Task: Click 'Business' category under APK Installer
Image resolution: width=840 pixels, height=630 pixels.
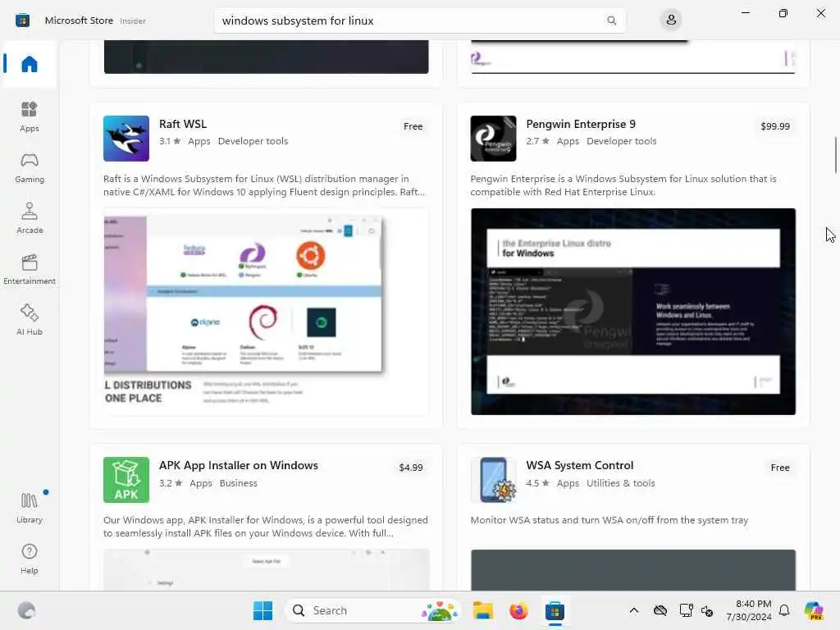Action: click(x=239, y=482)
